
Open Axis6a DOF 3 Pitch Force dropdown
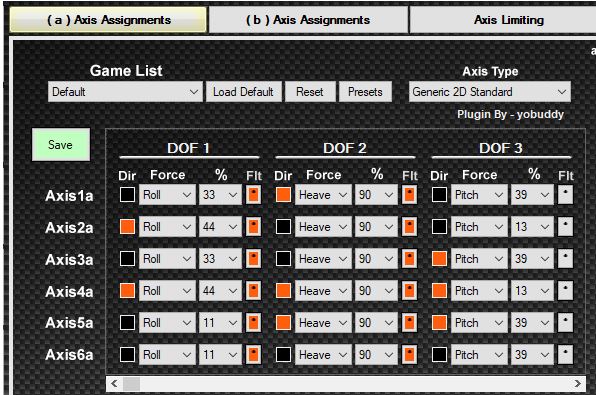point(479,354)
